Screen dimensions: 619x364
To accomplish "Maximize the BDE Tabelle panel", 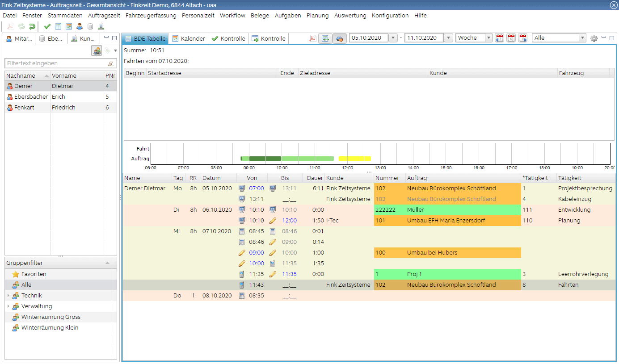I will coord(612,38).
